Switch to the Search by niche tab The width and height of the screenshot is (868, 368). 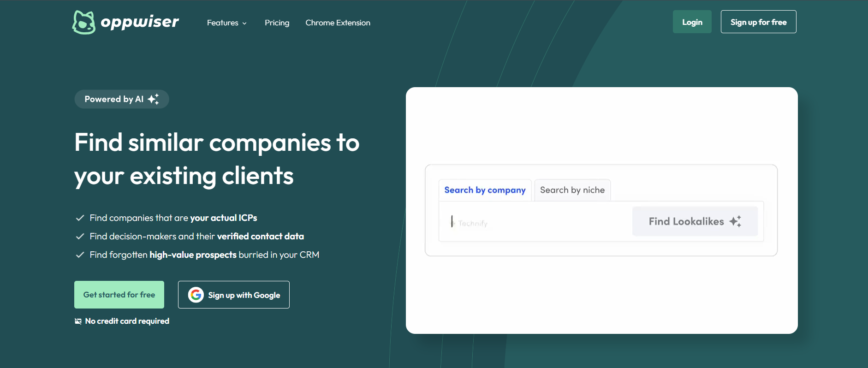pyautogui.click(x=572, y=190)
